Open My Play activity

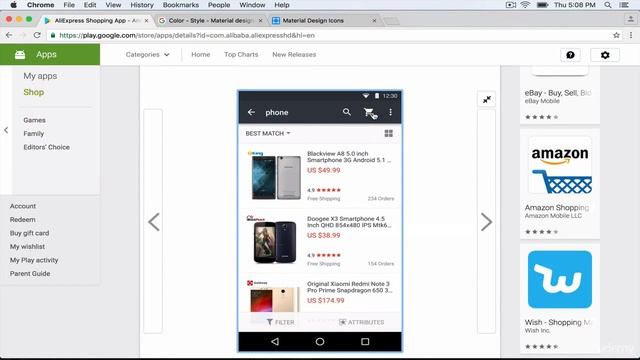[34, 260]
